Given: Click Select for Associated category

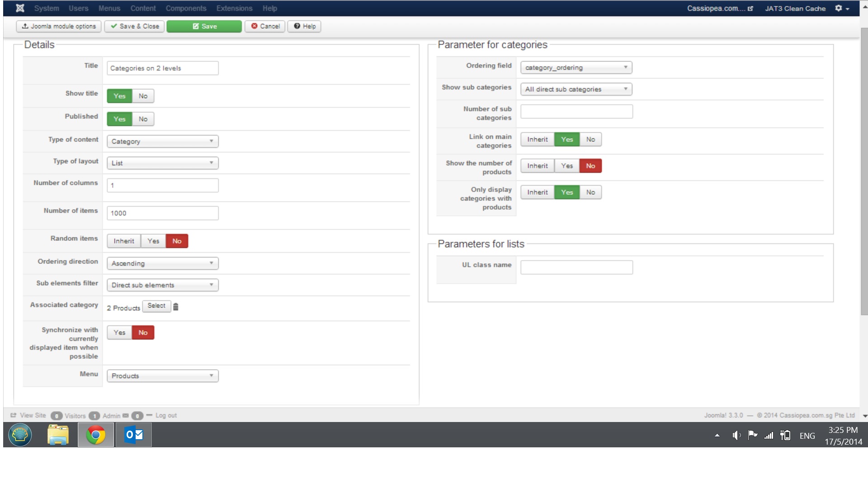Looking at the screenshot, I should point(156,306).
